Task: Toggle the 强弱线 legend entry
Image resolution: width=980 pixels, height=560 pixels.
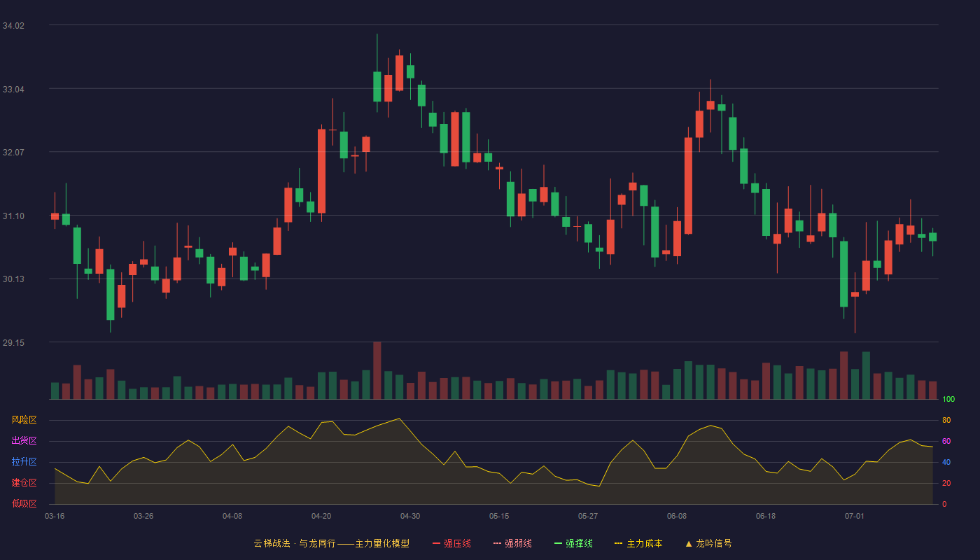Action: pos(512,543)
